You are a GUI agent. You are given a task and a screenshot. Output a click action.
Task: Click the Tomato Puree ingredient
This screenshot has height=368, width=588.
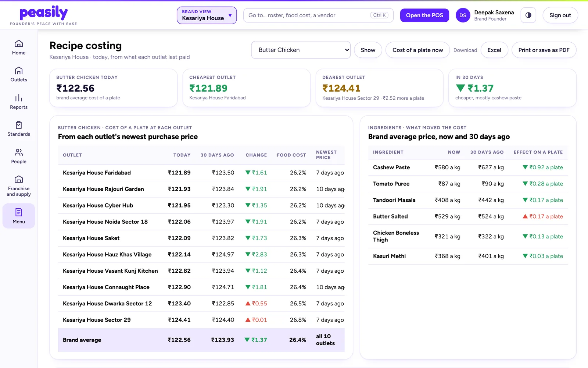pyautogui.click(x=391, y=184)
